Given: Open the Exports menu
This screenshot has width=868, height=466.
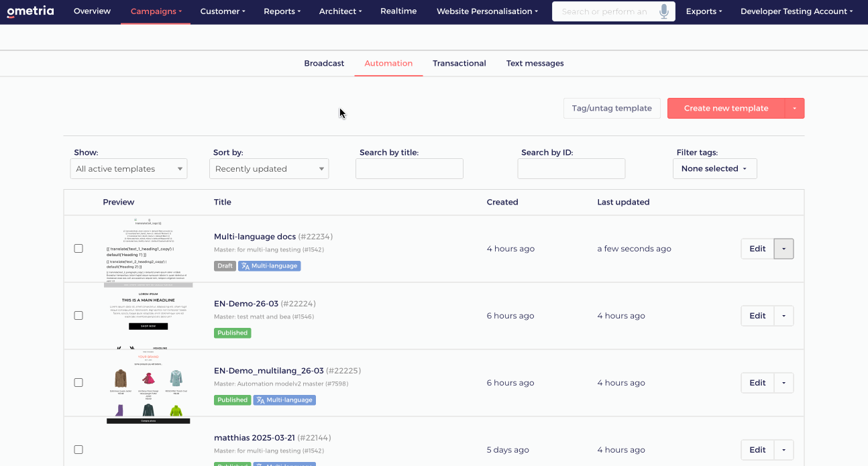Looking at the screenshot, I should click(704, 11).
